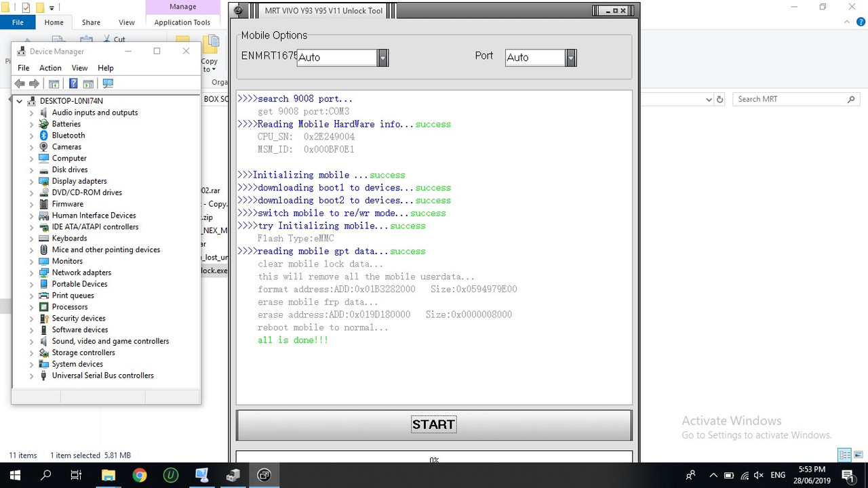The width and height of the screenshot is (868, 488).
Task: Open Device Manager View menu
Action: 79,68
